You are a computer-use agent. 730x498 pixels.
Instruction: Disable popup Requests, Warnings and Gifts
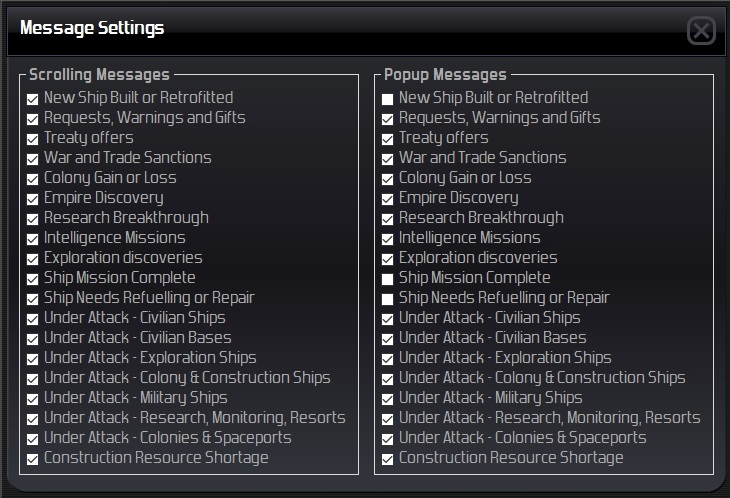point(388,119)
